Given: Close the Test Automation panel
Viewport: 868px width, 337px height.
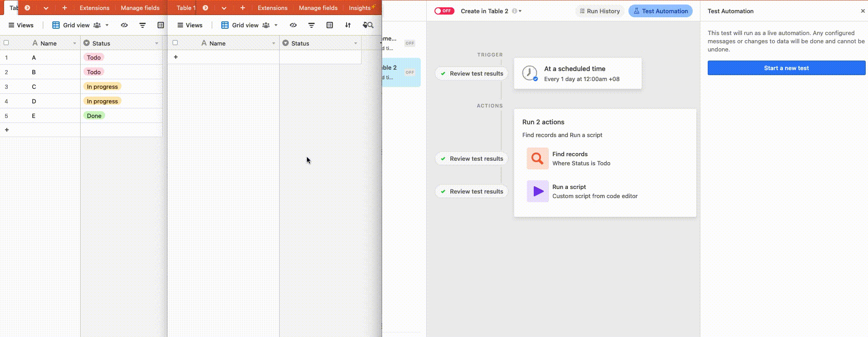Looking at the screenshot, I should click(863, 11).
